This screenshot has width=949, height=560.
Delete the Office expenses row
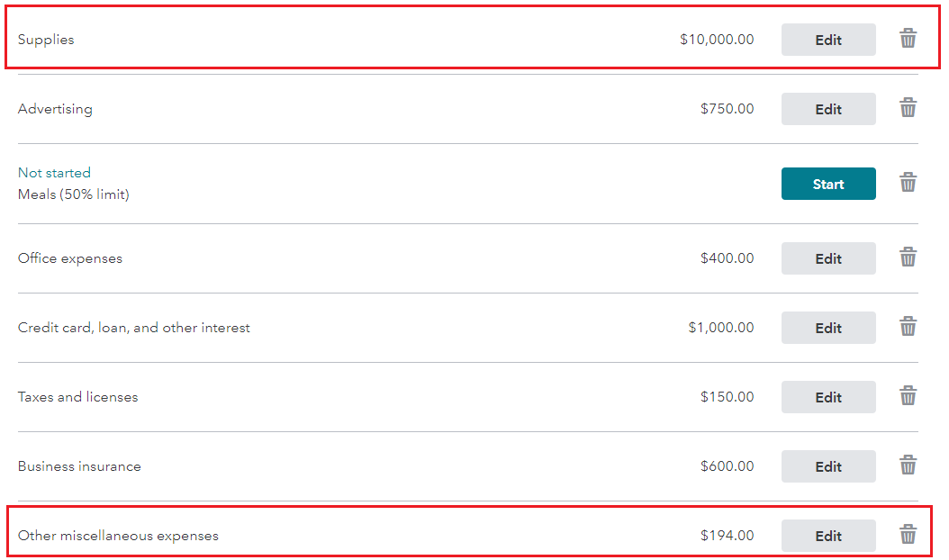pos(908,257)
